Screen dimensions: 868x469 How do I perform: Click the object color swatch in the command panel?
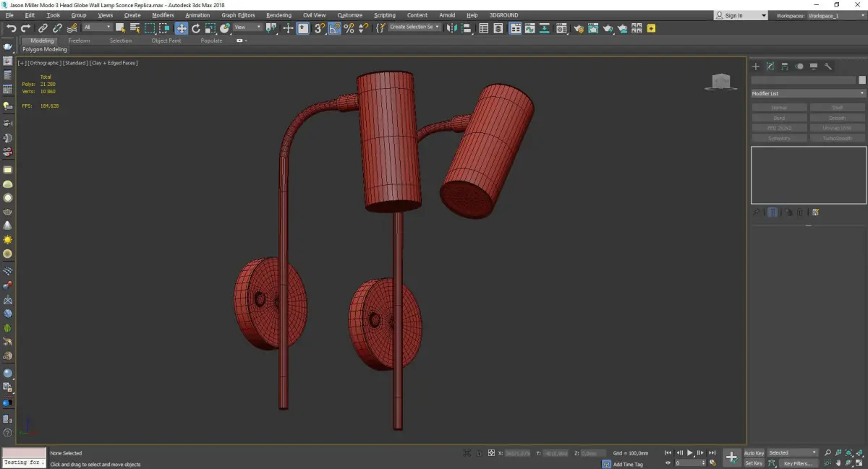861,80
